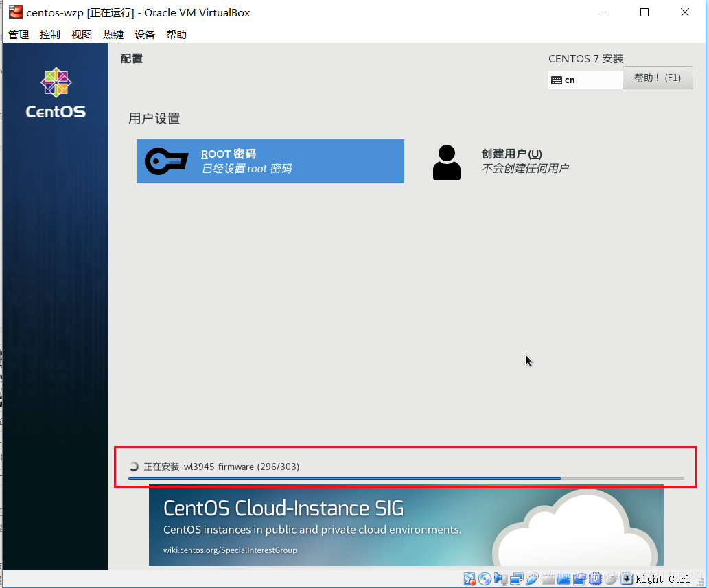
Task: Click the 已经设置 root 密码 status text
Action: (x=246, y=169)
